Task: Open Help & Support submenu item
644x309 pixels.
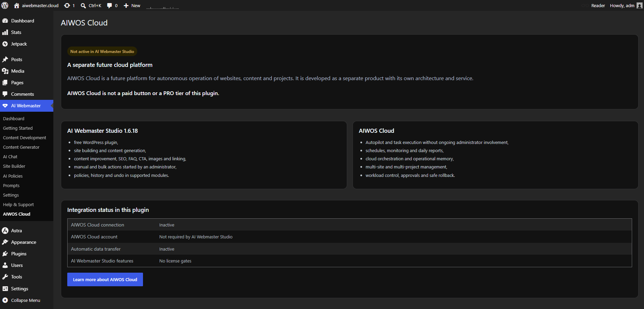Action: click(18, 204)
